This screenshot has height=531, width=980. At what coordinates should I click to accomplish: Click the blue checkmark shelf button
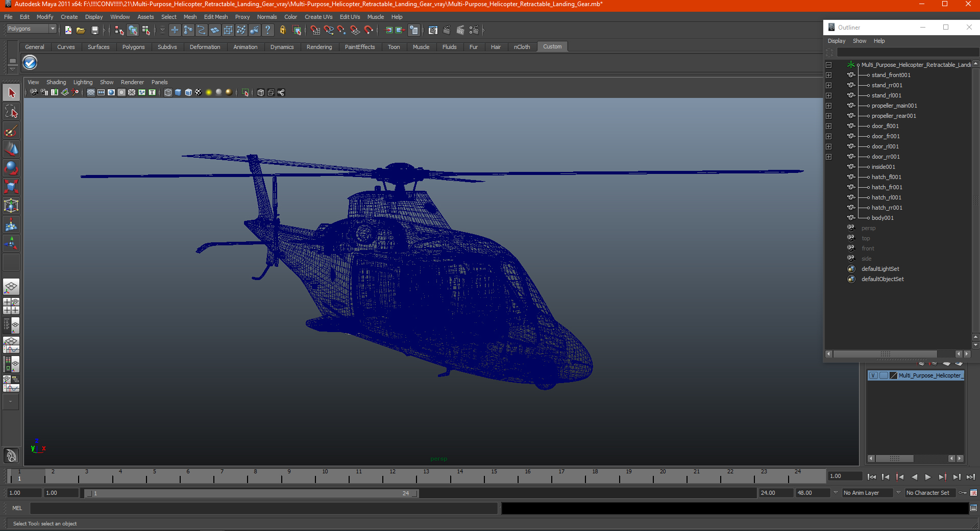(30, 63)
